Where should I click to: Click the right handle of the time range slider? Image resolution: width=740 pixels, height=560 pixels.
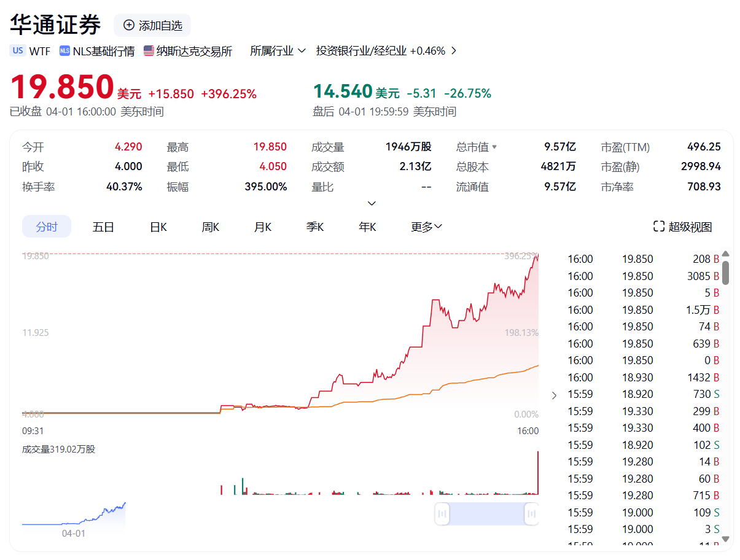coord(532,513)
